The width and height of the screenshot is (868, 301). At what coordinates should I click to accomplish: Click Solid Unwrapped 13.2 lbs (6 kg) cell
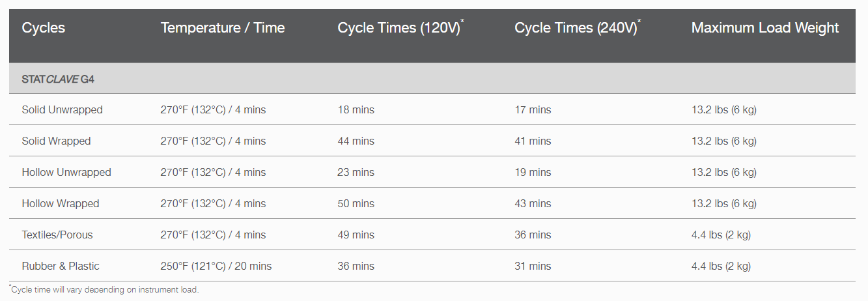tap(724, 110)
